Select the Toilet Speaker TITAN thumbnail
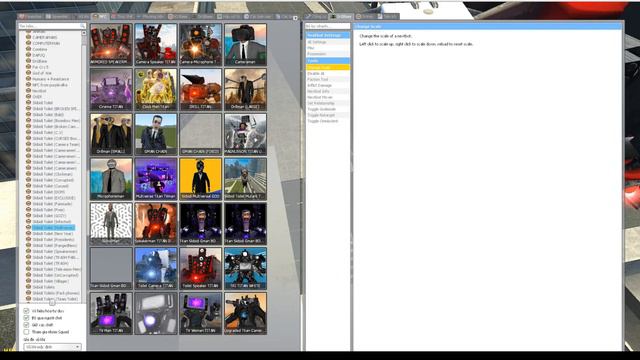640x360 pixels. 200,269
